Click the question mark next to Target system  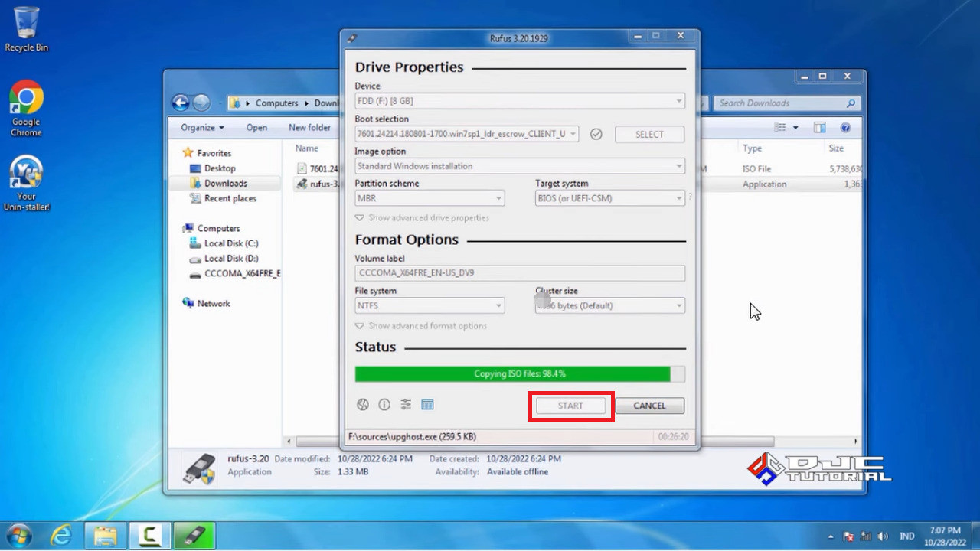point(690,197)
